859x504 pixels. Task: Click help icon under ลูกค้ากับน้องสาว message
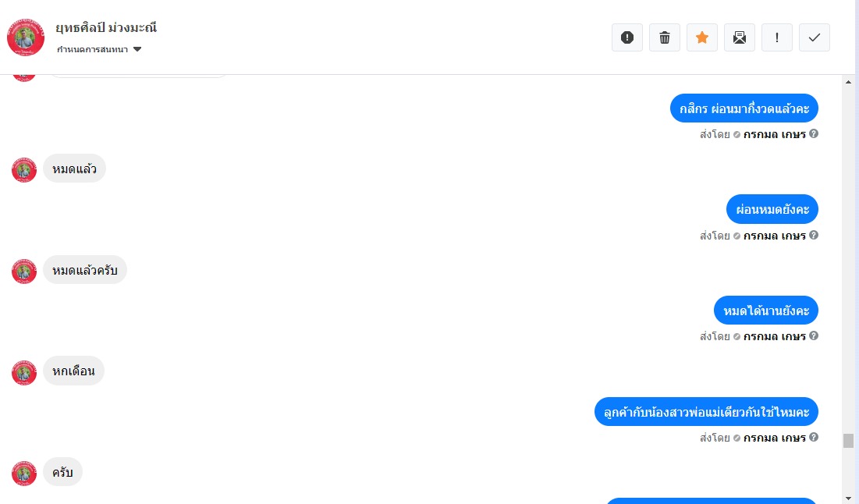click(814, 437)
